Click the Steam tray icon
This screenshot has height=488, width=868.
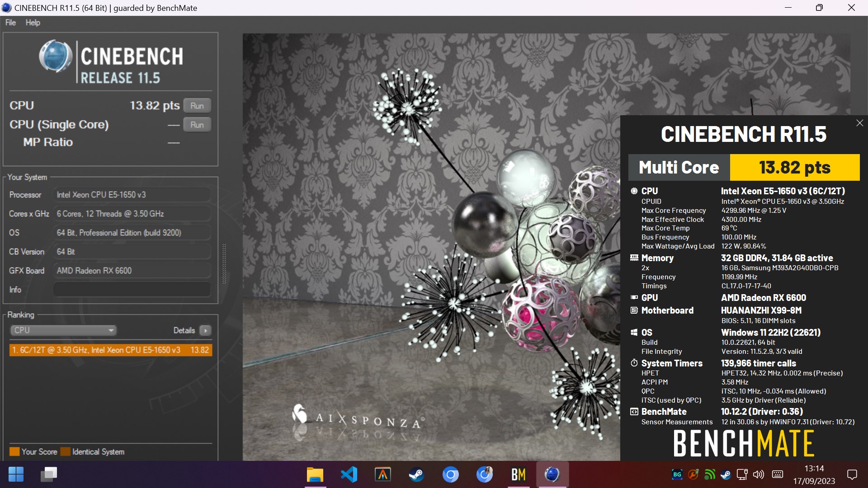coord(726,474)
